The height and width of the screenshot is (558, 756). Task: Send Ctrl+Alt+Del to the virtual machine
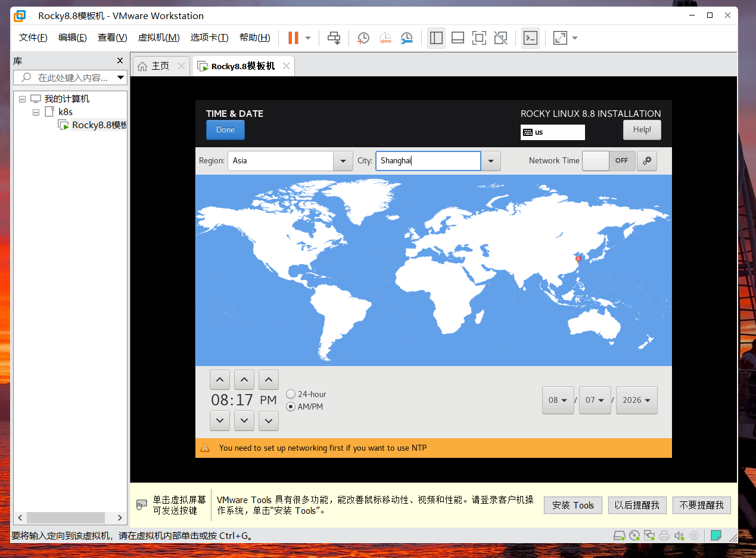334,38
